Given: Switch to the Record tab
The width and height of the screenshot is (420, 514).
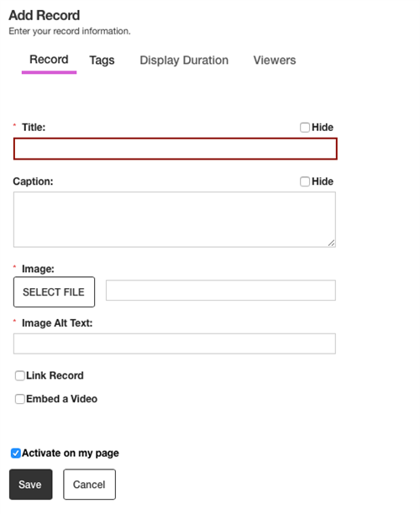Looking at the screenshot, I should click(x=49, y=60).
